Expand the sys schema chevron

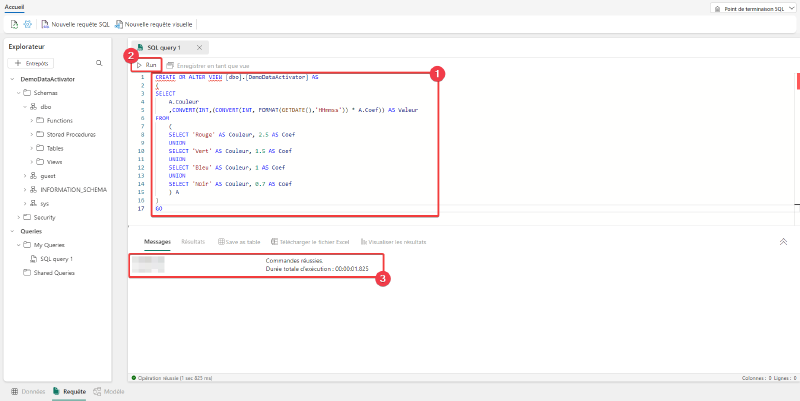[25, 204]
